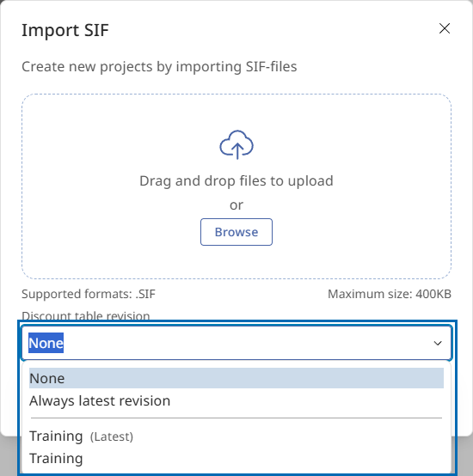Click the cloud upload icon
This screenshot has width=473, height=476.
click(x=236, y=145)
